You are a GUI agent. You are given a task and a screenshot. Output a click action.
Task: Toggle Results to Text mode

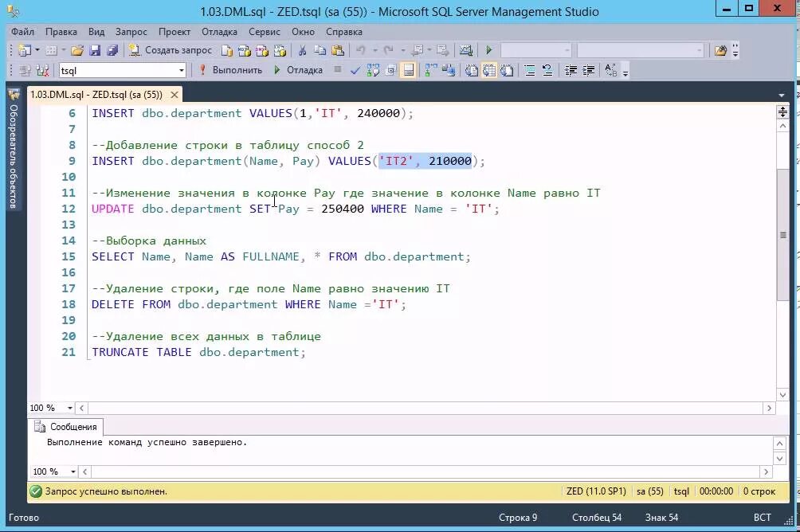tap(472, 70)
